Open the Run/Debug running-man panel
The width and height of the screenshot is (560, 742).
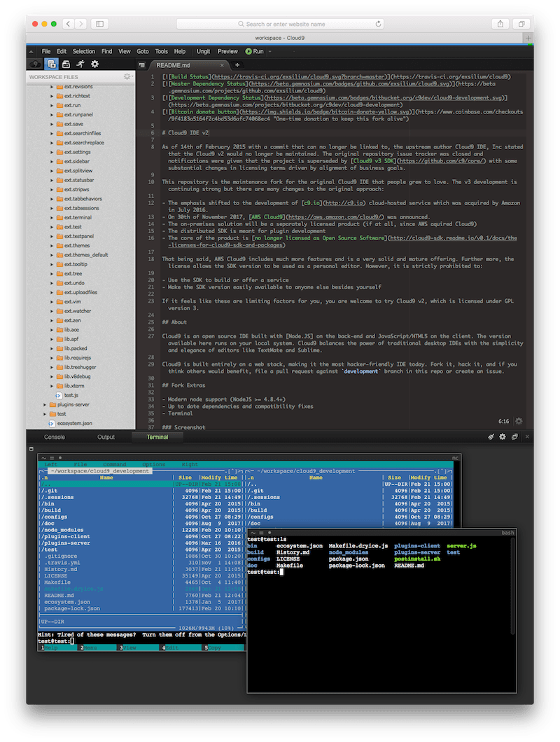80,64
